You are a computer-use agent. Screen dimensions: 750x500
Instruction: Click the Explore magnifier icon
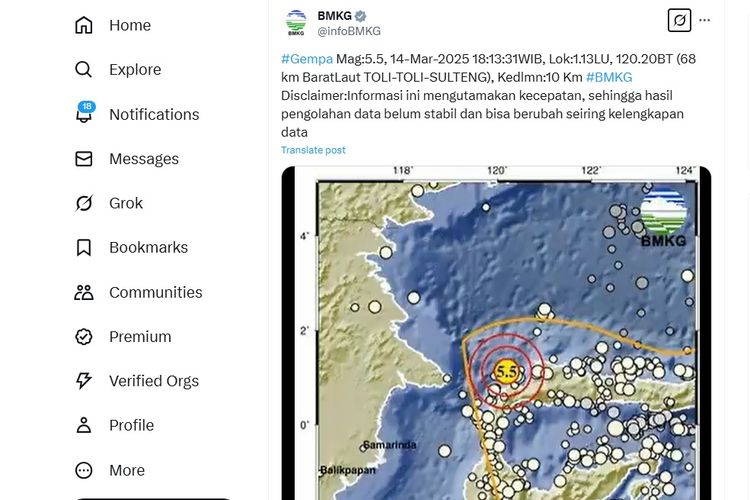click(x=84, y=69)
